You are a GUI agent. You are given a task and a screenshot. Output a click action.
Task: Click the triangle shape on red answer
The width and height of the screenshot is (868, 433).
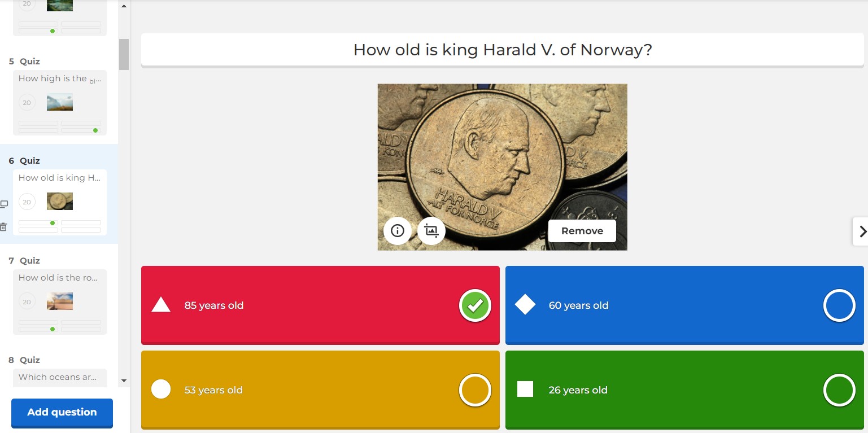click(x=161, y=305)
